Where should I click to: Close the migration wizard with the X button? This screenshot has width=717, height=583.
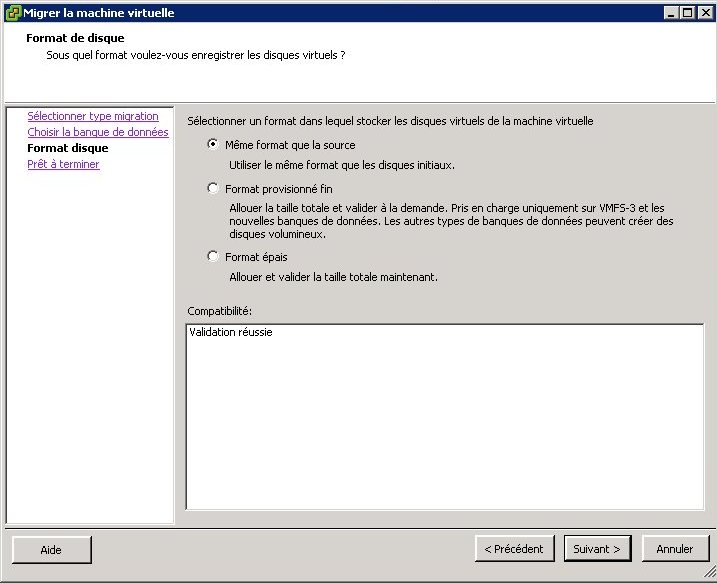coord(703,13)
